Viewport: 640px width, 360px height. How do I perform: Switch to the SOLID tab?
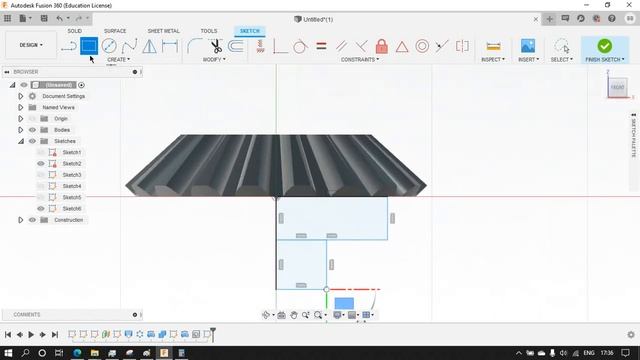click(74, 31)
